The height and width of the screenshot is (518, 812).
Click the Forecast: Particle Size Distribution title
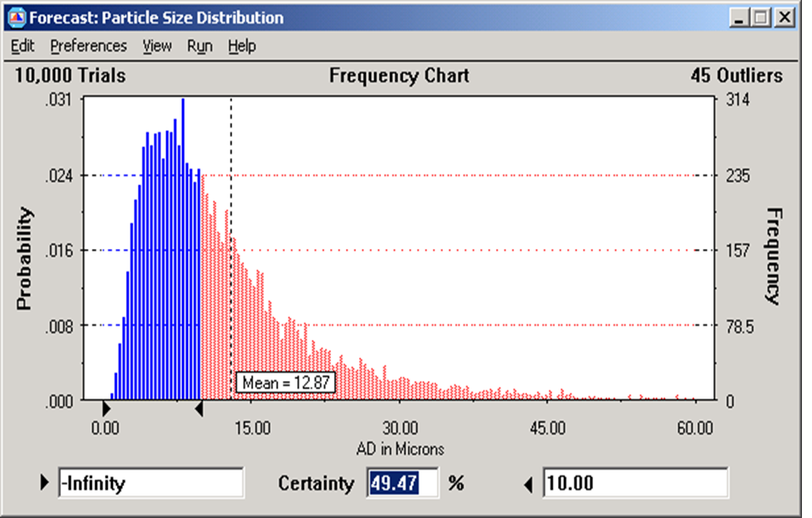[156, 18]
